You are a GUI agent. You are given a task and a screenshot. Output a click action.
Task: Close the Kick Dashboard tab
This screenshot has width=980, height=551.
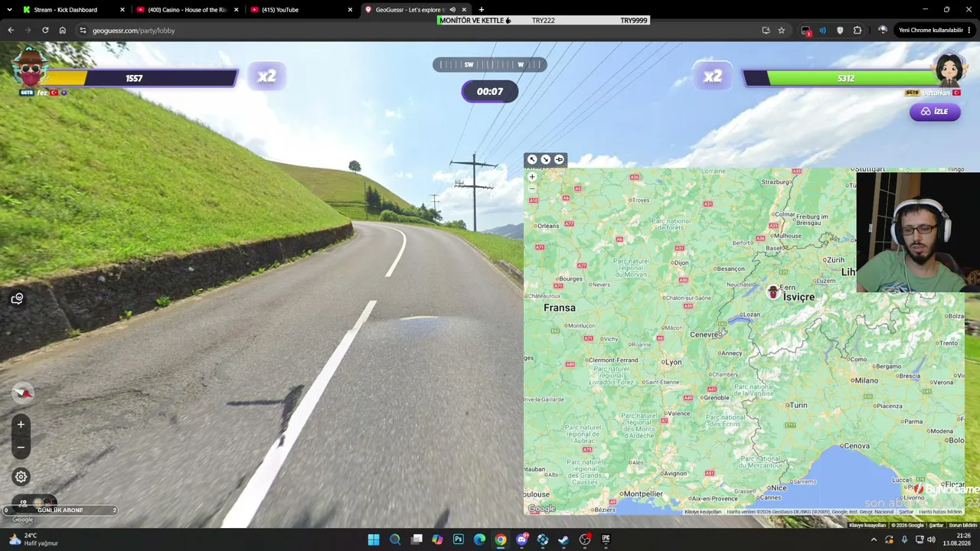point(122,10)
